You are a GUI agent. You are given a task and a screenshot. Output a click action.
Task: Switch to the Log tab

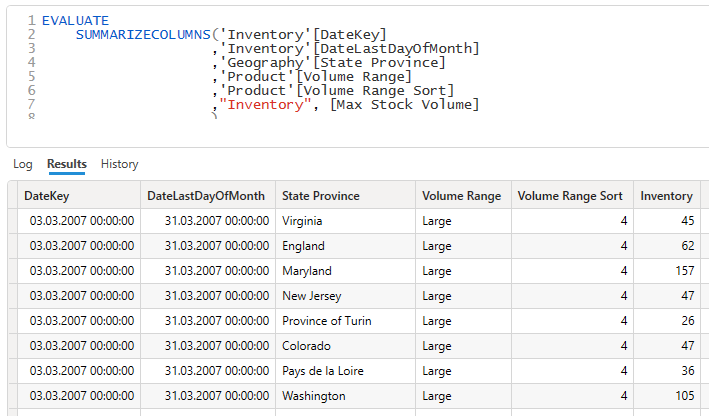22,164
